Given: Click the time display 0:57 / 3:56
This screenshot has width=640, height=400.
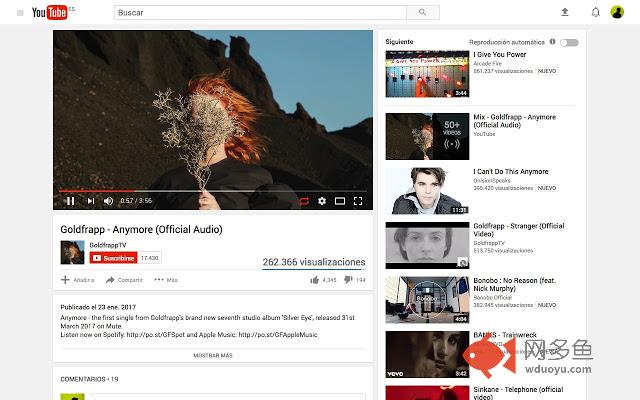Looking at the screenshot, I should [x=136, y=201].
